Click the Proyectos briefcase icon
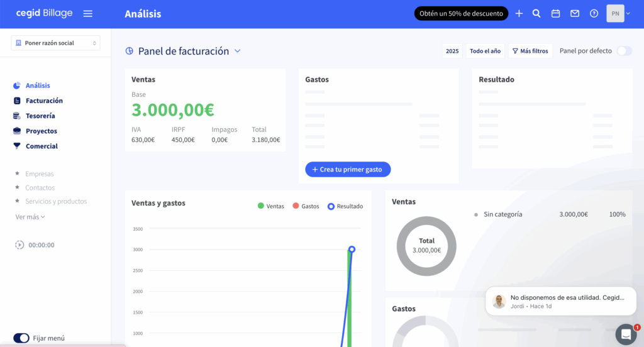The width and height of the screenshot is (644, 347). coord(17,131)
